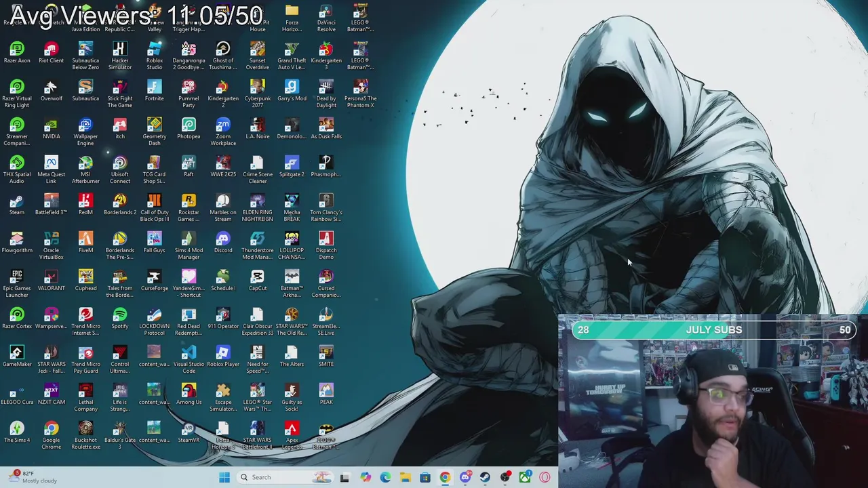Open Oracle VirtualBox desktop shortcut
868x488 pixels.
pyautogui.click(x=51, y=246)
